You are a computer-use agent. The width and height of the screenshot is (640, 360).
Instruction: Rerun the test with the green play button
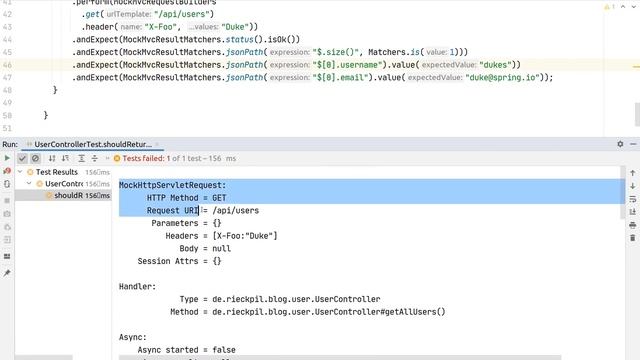[7, 158]
